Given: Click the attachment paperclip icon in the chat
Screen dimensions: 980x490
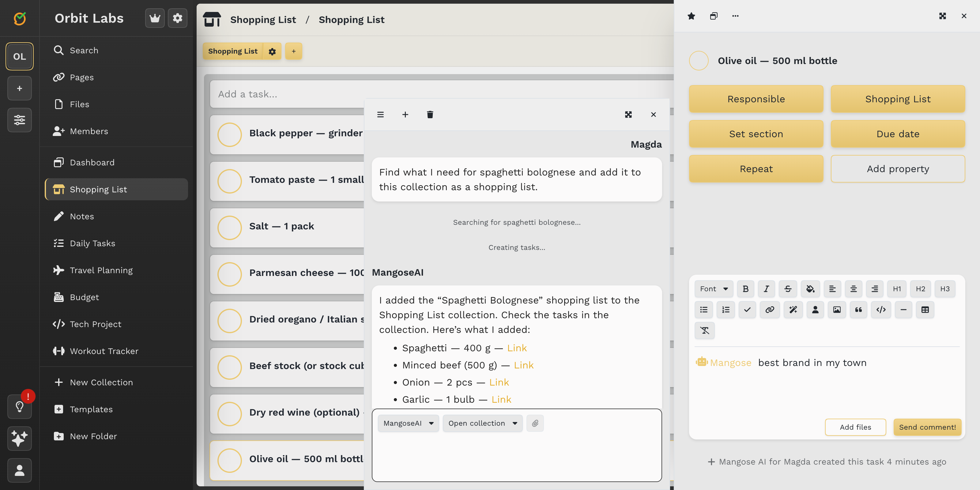Looking at the screenshot, I should (535, 423).
